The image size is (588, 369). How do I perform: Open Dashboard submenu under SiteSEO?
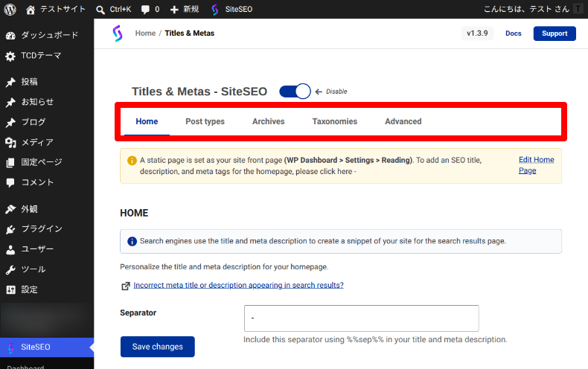[25, 366]
